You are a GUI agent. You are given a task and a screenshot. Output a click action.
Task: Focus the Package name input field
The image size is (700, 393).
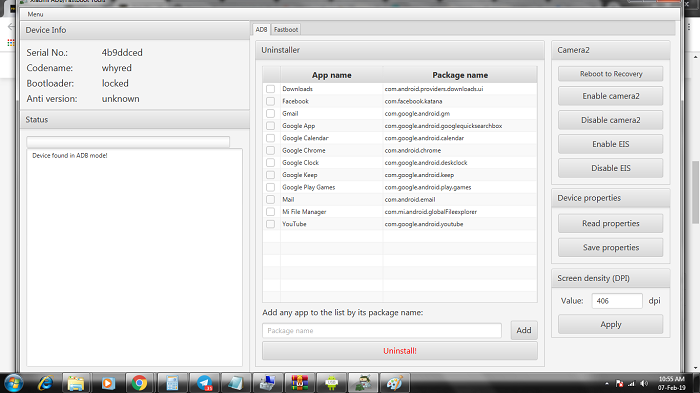(382, 330)
